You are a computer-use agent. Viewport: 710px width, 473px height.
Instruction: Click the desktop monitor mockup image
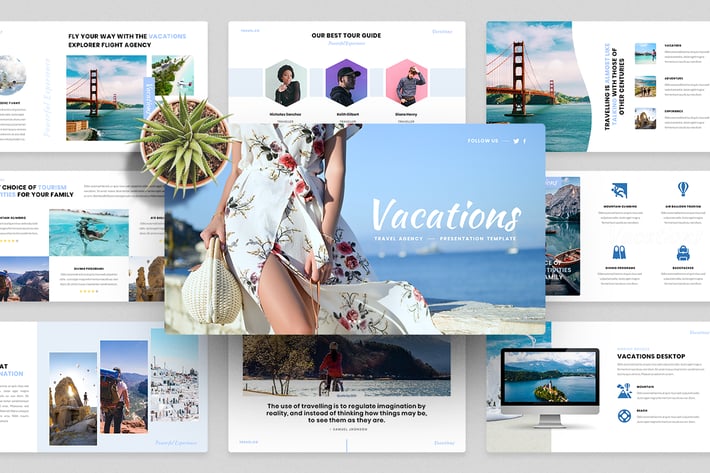tap(550, 388)
